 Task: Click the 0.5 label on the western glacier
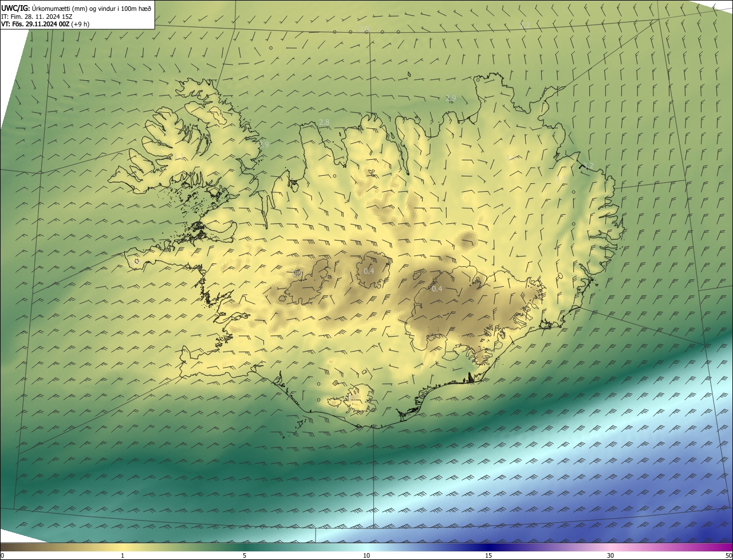tap(297, 274)
